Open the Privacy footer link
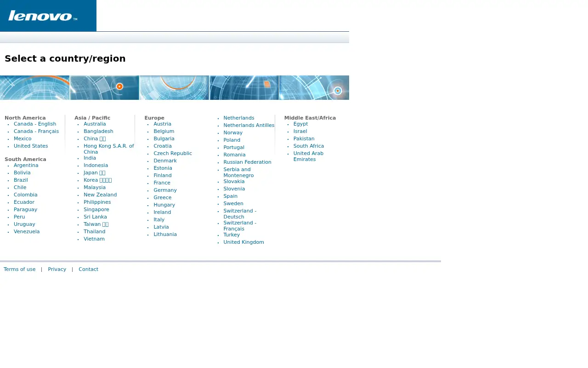588x368 pixels. pyautogui.click(x=57, y=269)
